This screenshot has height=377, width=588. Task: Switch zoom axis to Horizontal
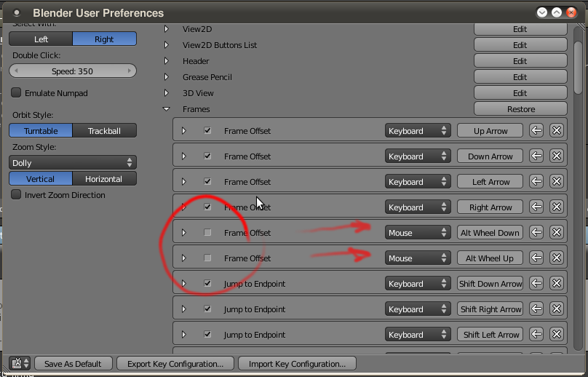click(104, 179)
